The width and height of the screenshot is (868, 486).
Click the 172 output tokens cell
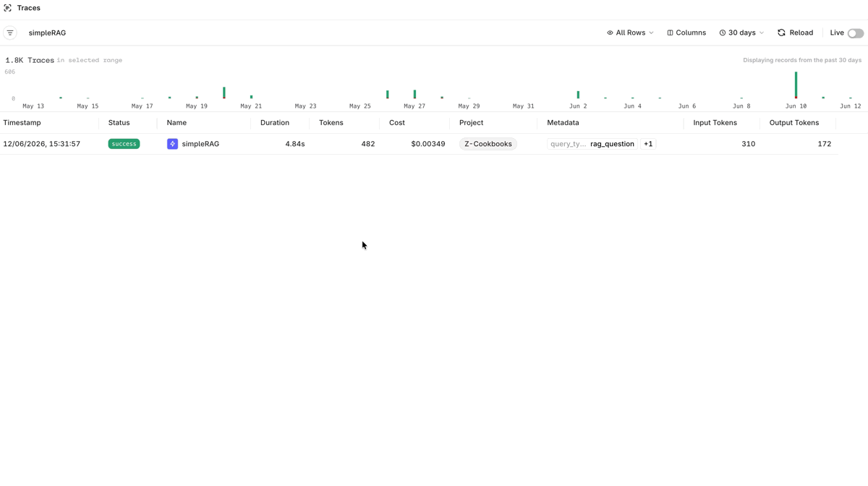coord(824,144)
